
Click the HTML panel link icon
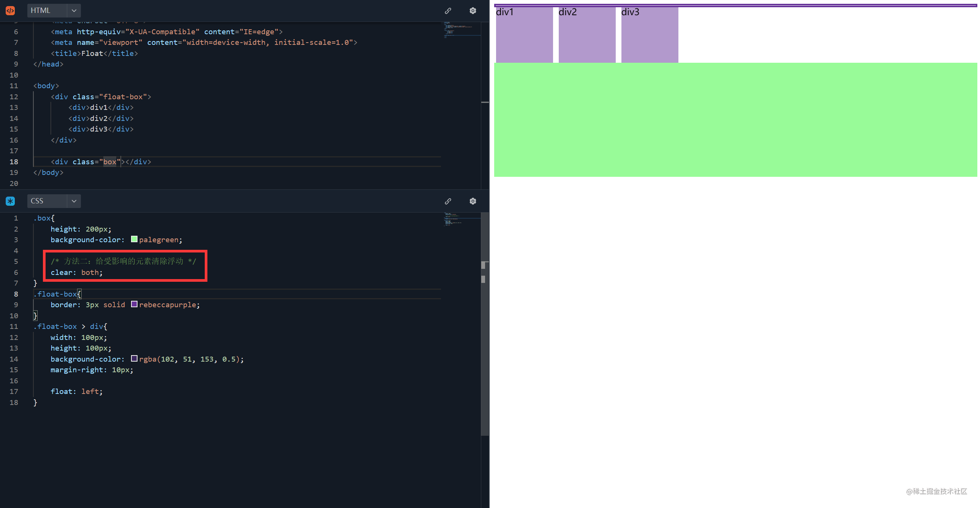coord(448,11)
